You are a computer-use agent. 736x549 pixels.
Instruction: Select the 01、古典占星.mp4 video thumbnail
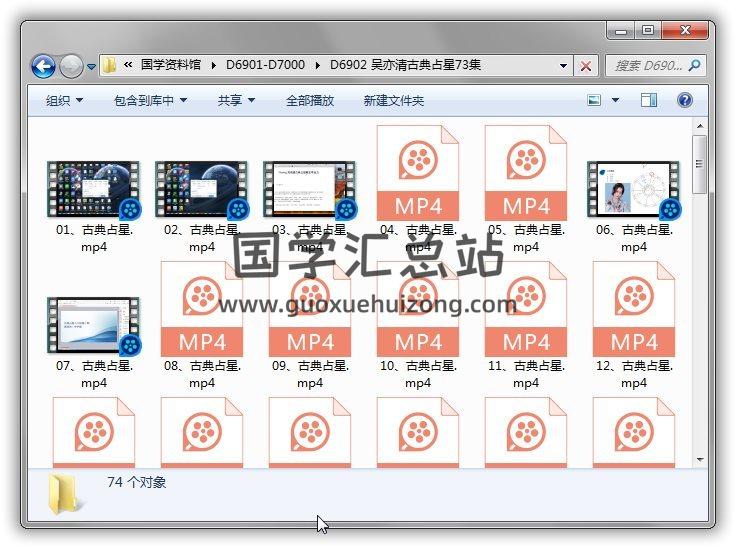pos(94,190)
